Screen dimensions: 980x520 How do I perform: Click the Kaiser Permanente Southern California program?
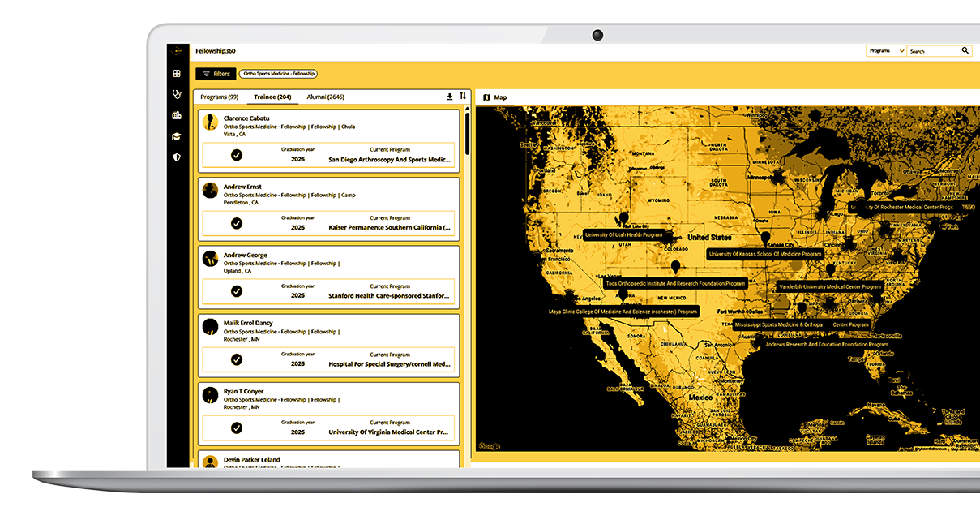pos(390,228)
